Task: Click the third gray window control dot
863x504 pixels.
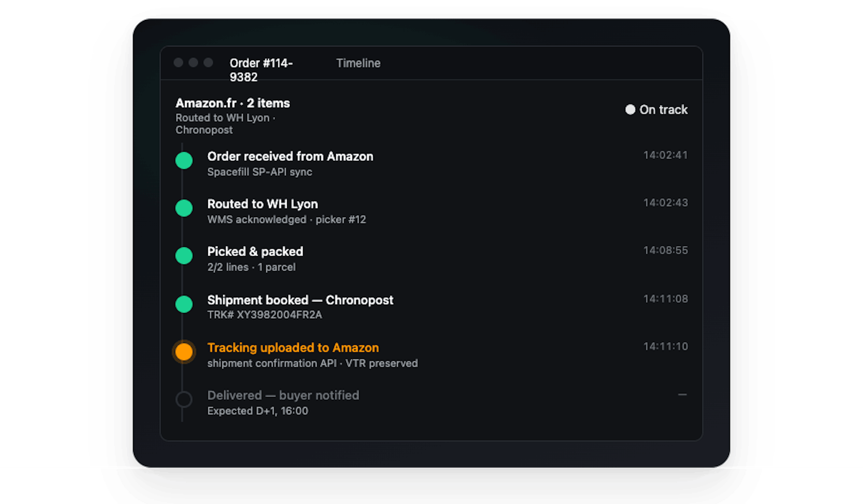Action: coord(208,63)
